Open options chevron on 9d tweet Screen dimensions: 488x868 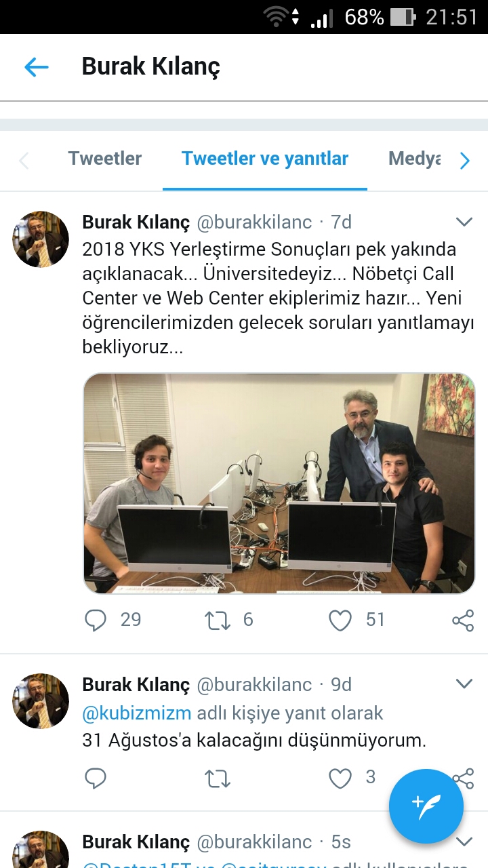[x=464, y=684]
